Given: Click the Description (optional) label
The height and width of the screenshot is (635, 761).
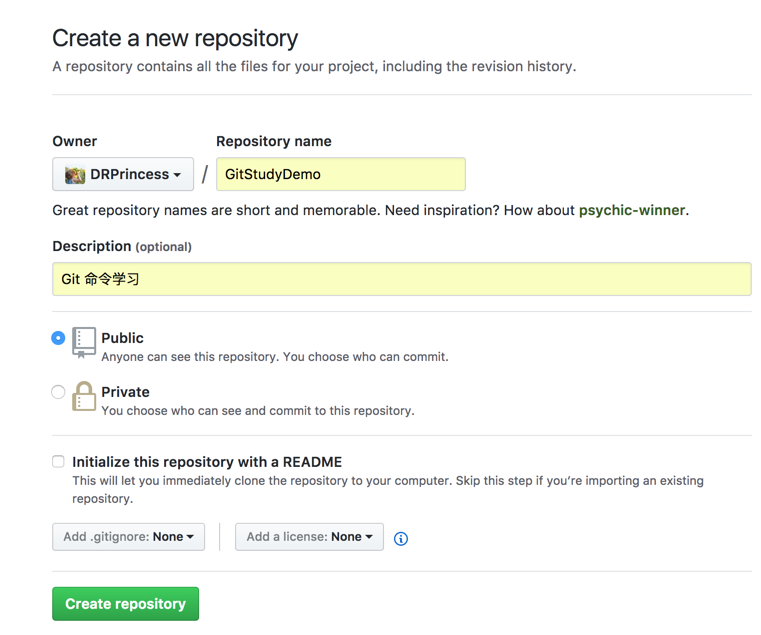Looking at the screenshot, I should click(122, 246).
